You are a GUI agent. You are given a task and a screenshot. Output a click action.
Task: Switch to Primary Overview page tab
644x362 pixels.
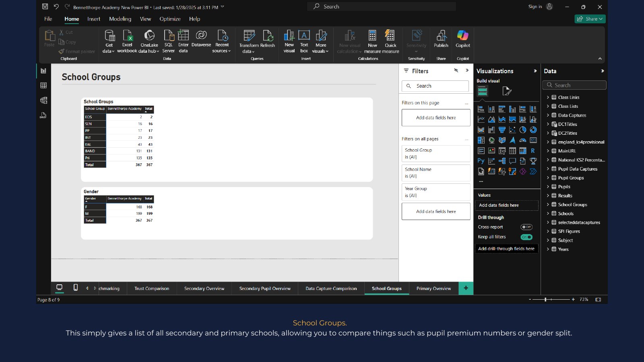coord(433,288)
